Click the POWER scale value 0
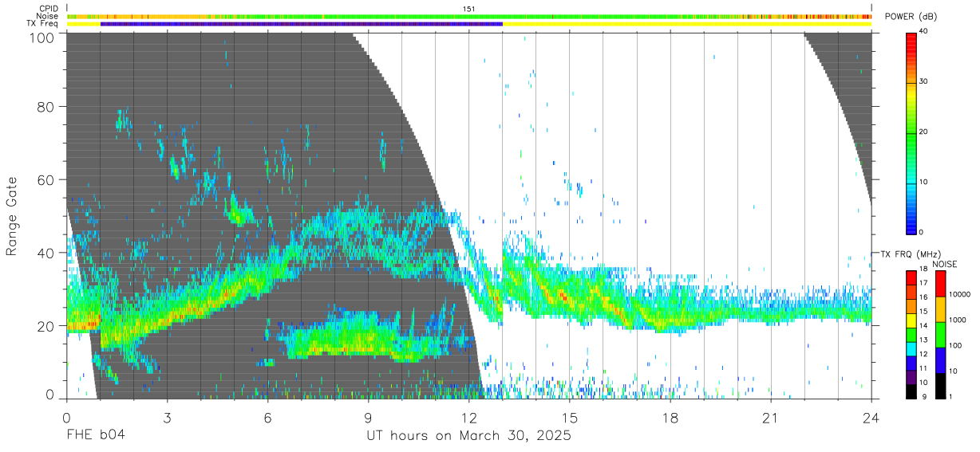Image resolution: width=980 pixels, height=452 pixels. tap(921, 232)
